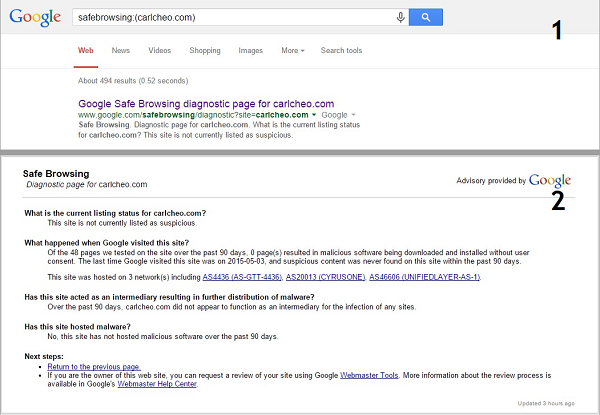Click the Updated 3 hours ago text
Viewport: 600px width, 415px height.
[546, 403]
